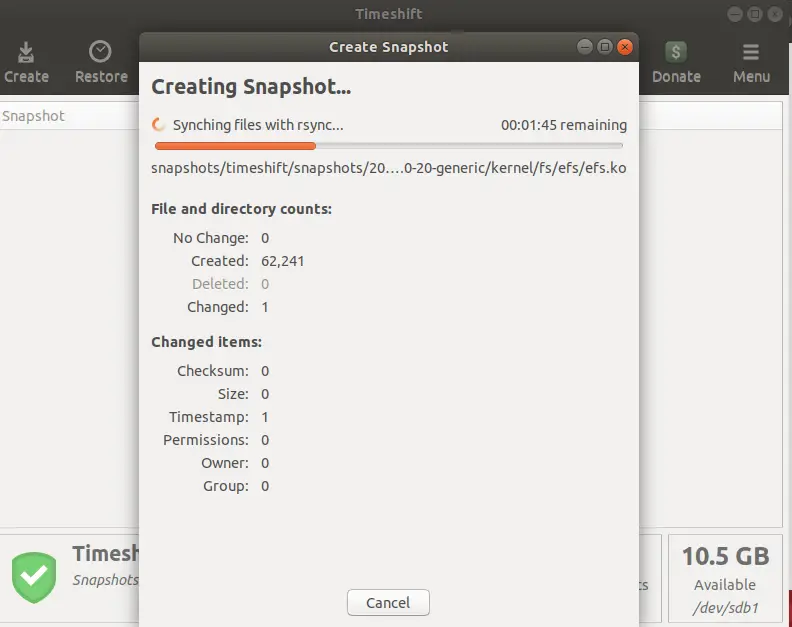The width and height of the screenshot is (792, 627).
Task: Click the spinner beside Synching files
Action: click(158, 125)
